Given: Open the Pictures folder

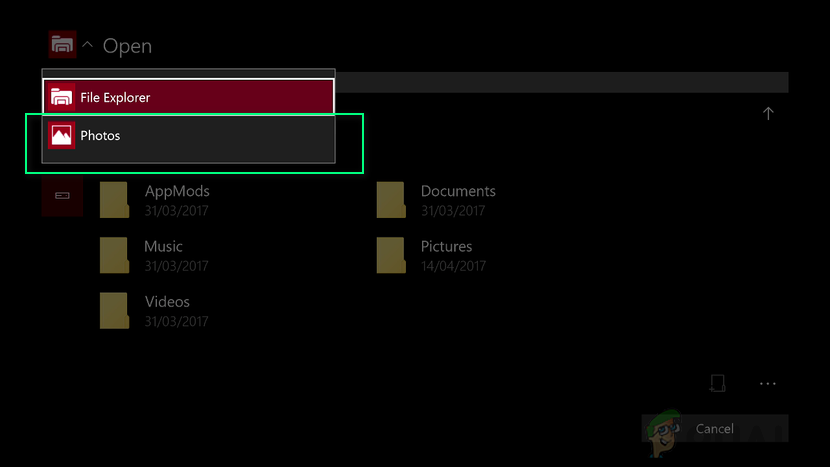Looking at the screenshot, I should 431,255.
